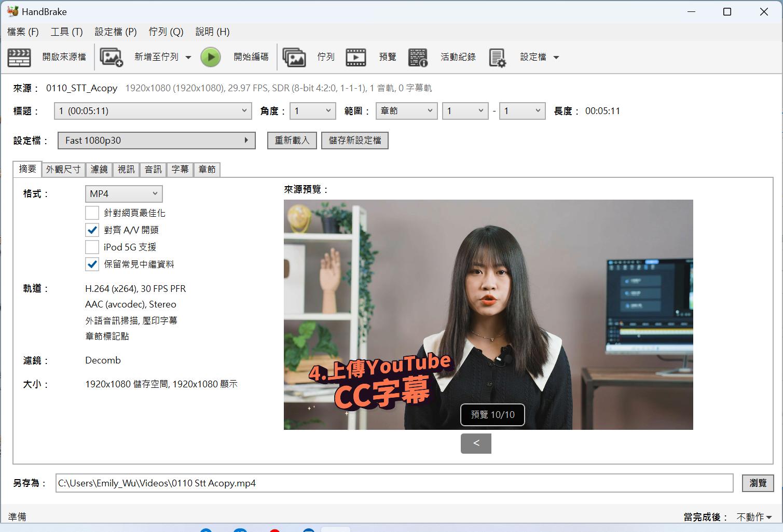Viewport: 783px width, 532px height.
Task: Show previous preview frame with < button
Action: click(x=475, y=443)
